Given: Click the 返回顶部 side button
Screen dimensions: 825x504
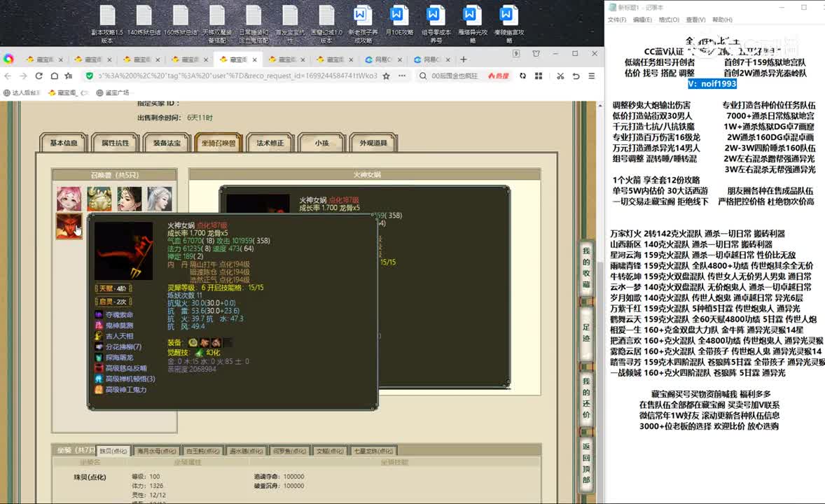Looking at the screenshot, I should [586, 463].
